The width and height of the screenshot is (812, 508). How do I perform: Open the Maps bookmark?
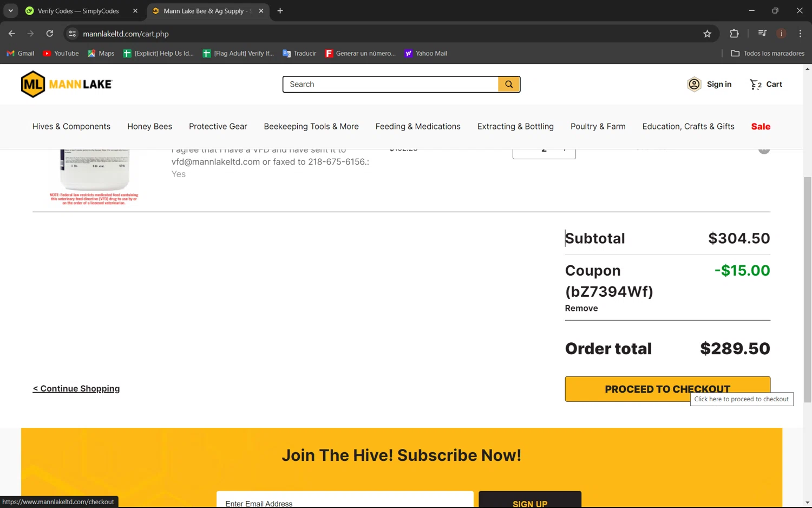click(x=101, y=53)
